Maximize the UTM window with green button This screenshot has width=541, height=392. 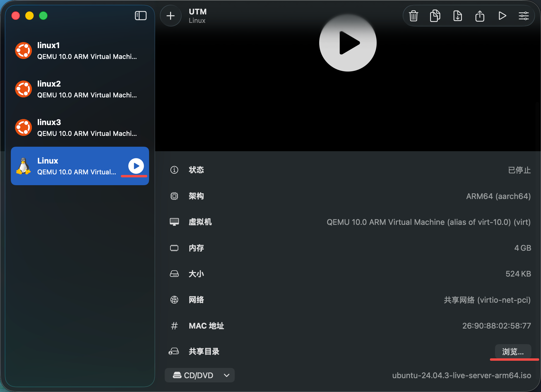pyautogui.click(x=43, y=16)
